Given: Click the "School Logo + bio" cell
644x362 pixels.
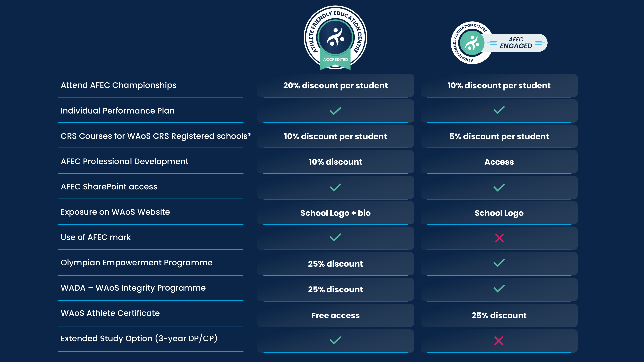Looking at the screenshot, I should pyautogui.click(x=335, y=213).
